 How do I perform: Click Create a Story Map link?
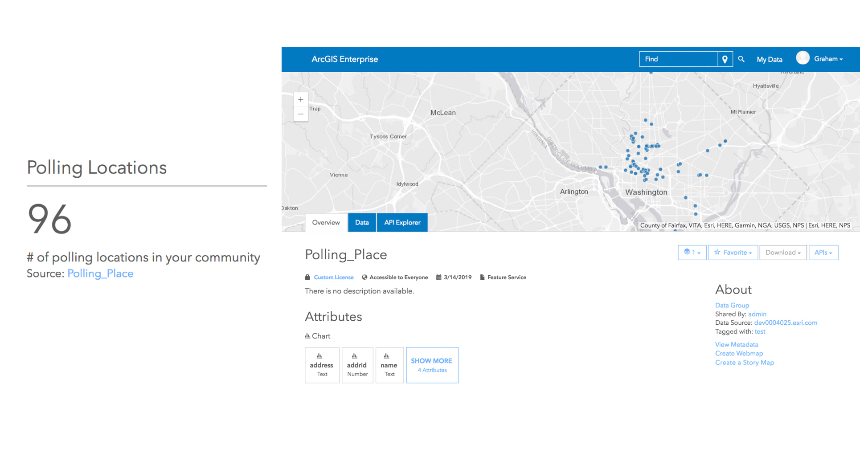pos(745,363)
